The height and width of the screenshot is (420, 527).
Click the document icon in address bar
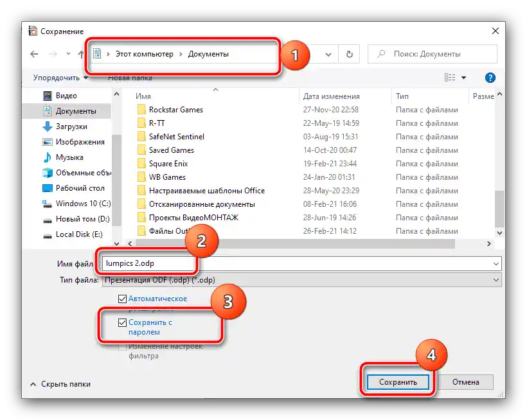(x=97, y=53)
